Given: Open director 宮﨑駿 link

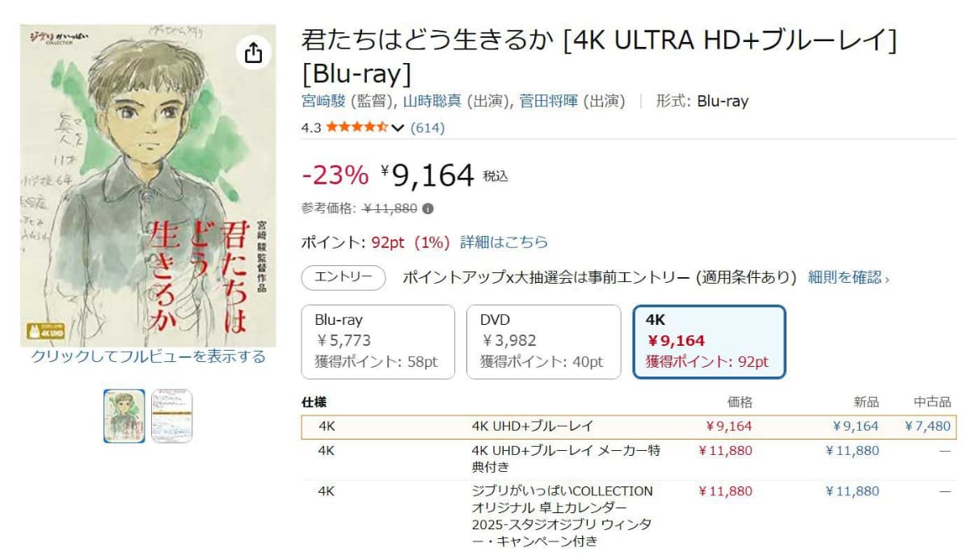Looking at the screenshot, I should point(323,101).
